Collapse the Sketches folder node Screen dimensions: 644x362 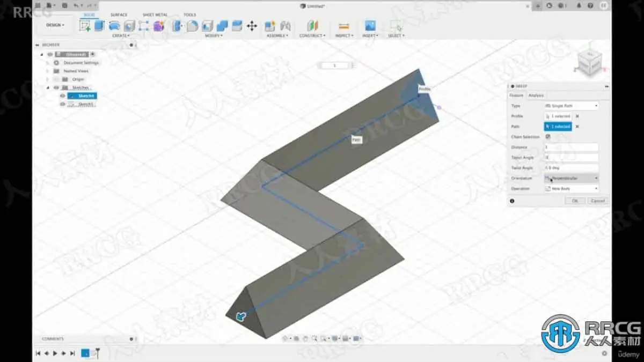click(47, 87)
